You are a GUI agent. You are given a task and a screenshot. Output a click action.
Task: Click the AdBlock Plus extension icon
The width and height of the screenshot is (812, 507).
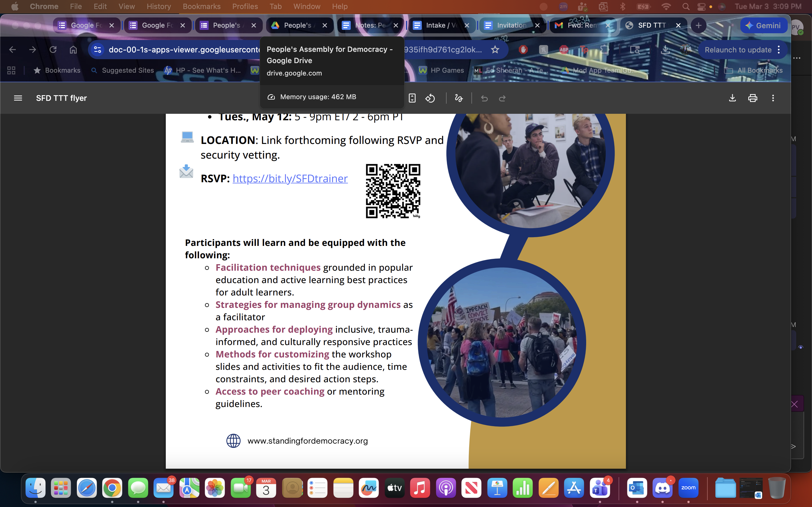click(x=564, y=50)
